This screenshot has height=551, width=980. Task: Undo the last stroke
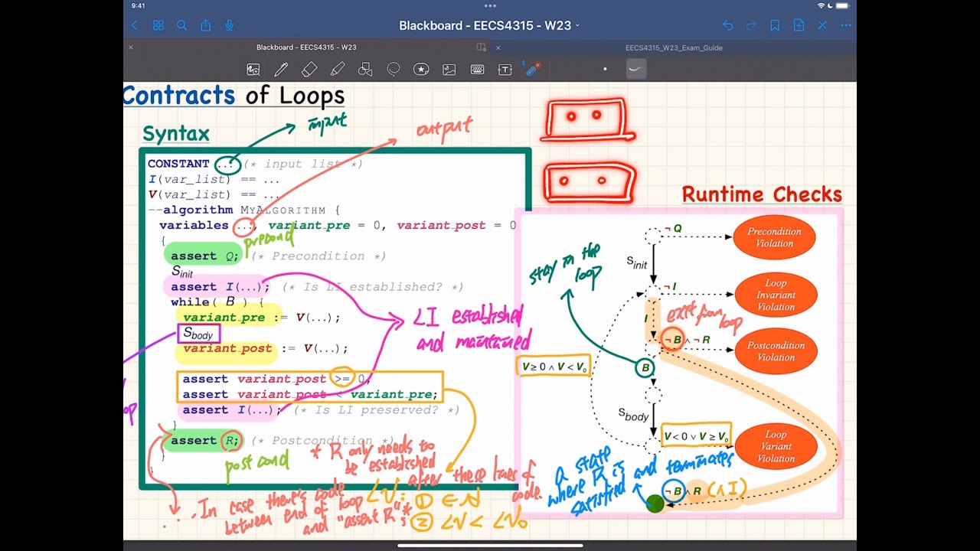727,25
